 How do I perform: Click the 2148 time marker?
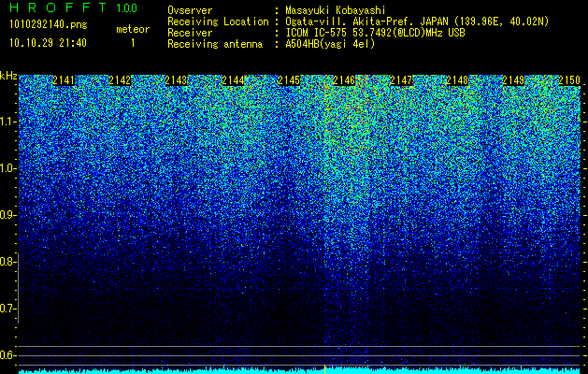[x=457, y=80]
